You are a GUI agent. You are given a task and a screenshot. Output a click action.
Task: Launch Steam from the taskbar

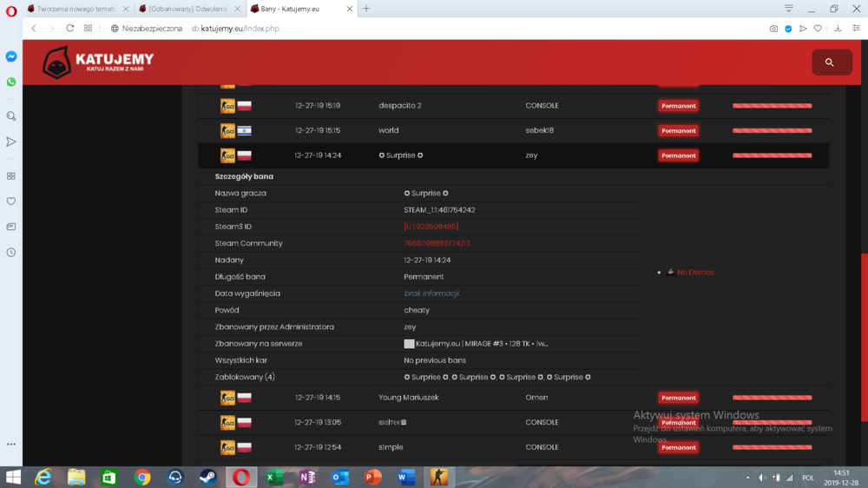coord(208,477)
